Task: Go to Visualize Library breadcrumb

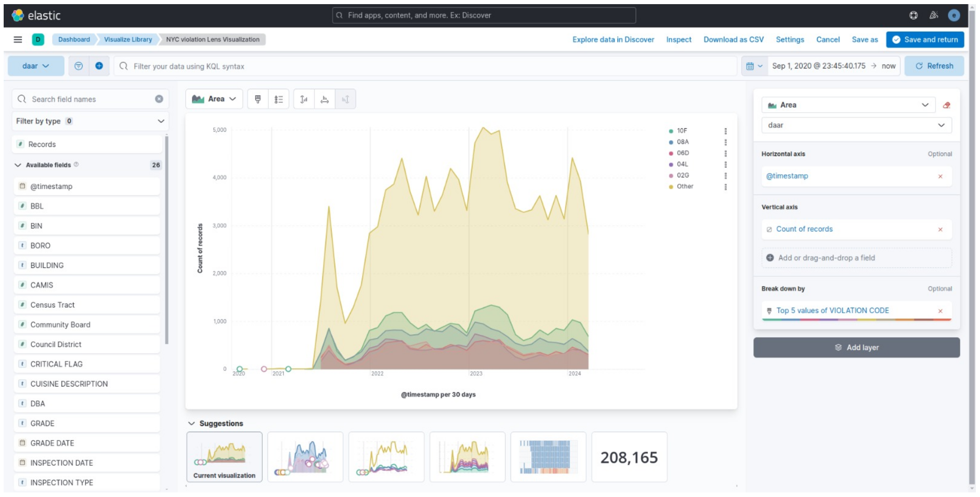Action: (128, 40)
